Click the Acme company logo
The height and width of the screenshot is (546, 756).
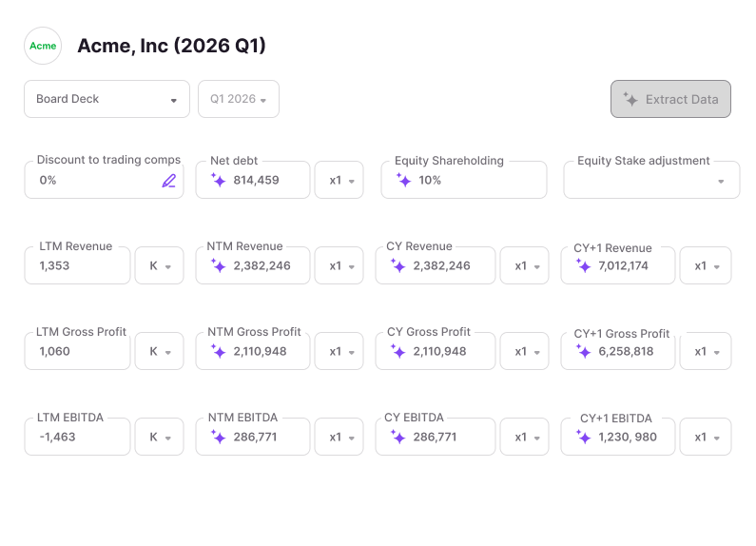tap(43, 46)
